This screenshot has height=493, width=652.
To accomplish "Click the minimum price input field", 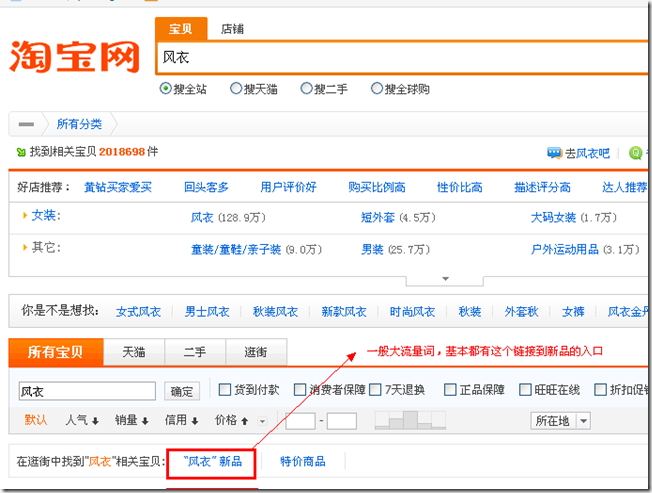I will (x=300, y=421).
